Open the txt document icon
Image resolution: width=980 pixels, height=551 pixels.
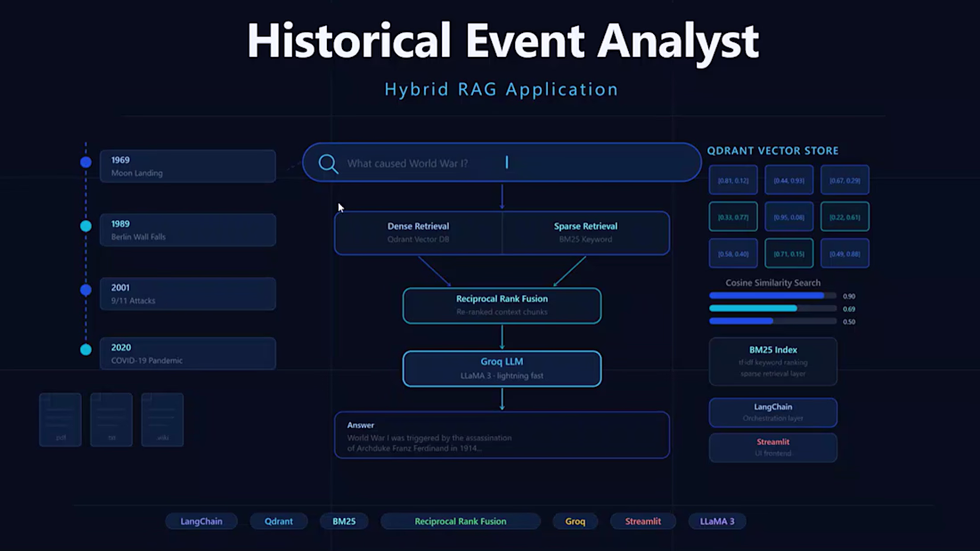point(111,420)
